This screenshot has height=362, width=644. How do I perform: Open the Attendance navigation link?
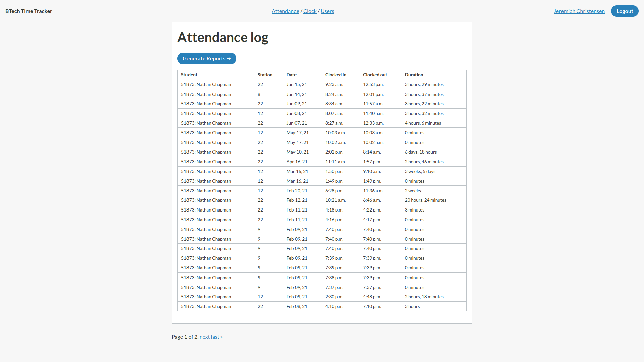click(285, 11)
